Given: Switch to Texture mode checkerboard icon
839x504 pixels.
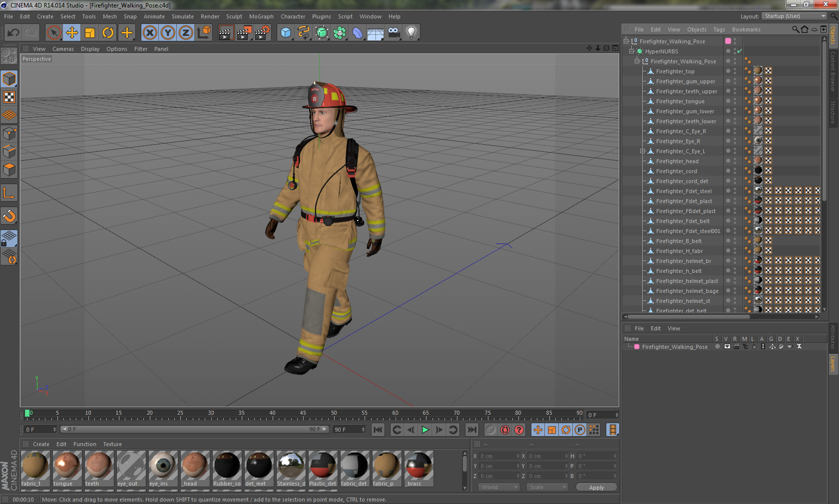Looking at the screenshot, I should tap(9, 97).
